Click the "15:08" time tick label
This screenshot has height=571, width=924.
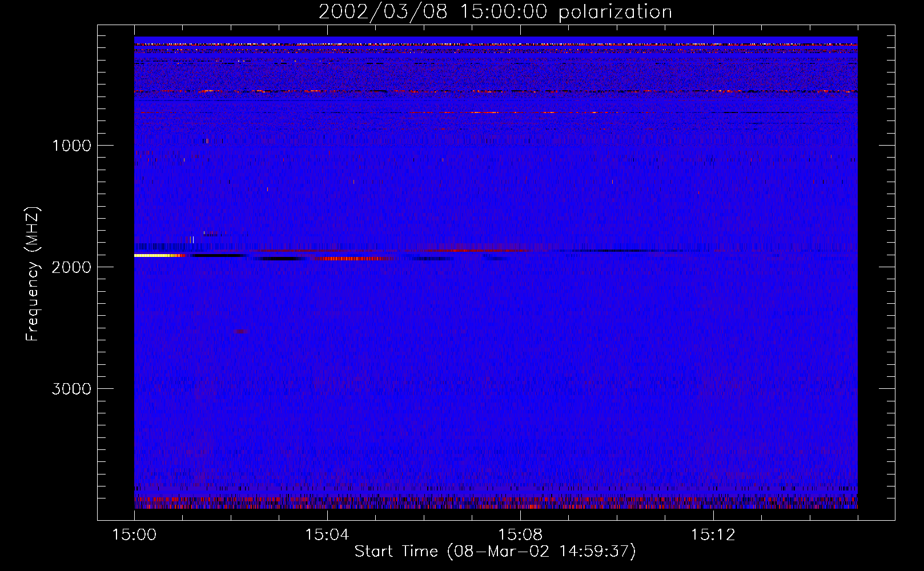point(520,535)
